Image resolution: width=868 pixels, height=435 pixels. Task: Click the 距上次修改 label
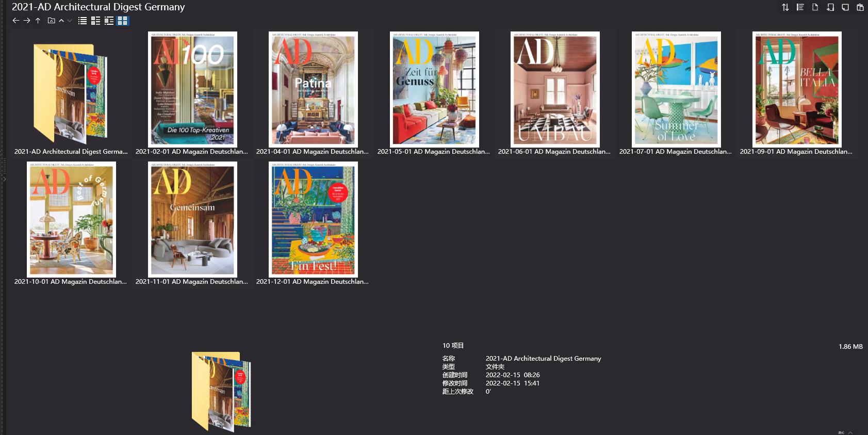[458, 392]
